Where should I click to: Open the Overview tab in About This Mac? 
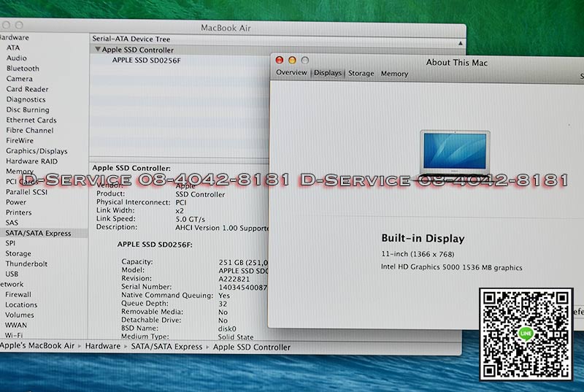click(291, 72)
